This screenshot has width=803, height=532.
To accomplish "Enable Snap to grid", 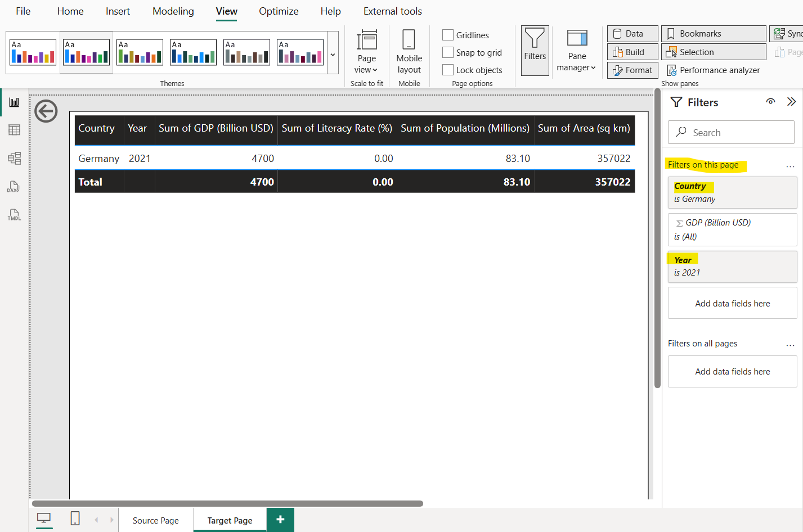I will tap(448, 52).
